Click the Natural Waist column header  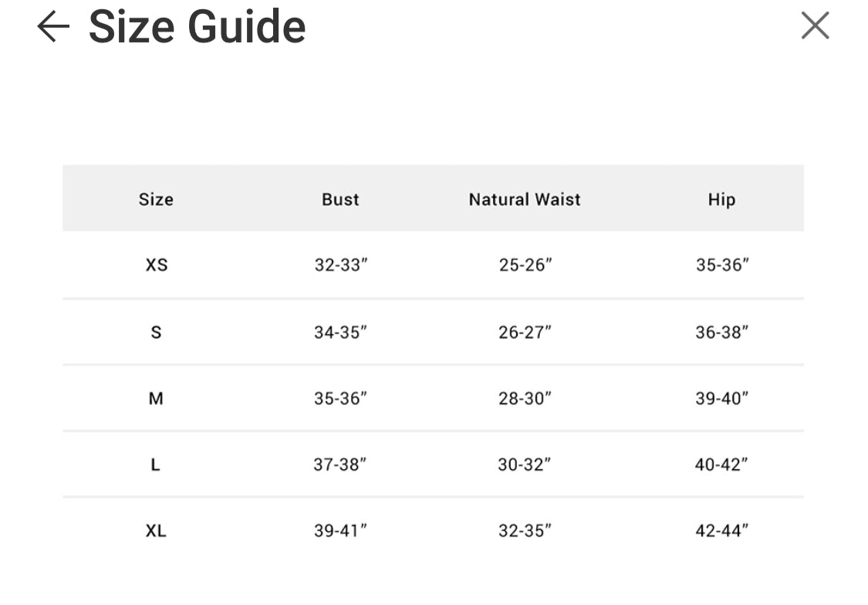pos(525,199)
